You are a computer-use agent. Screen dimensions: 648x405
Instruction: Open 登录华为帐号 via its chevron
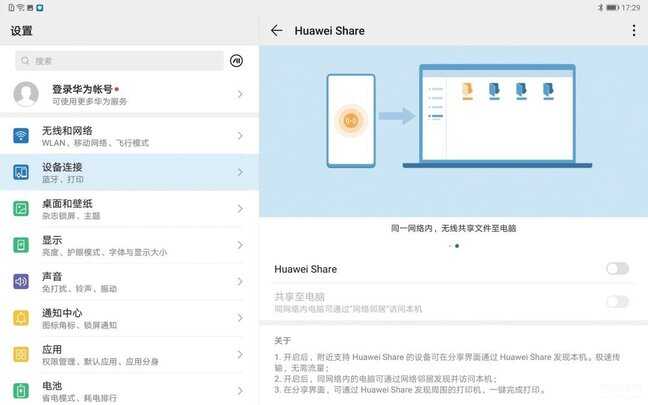(x=240, y=94)
